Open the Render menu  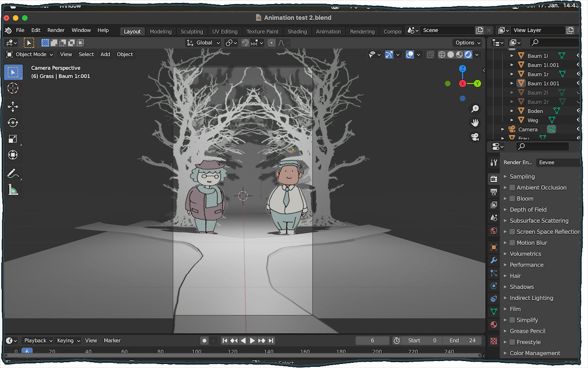coord(56,30)
